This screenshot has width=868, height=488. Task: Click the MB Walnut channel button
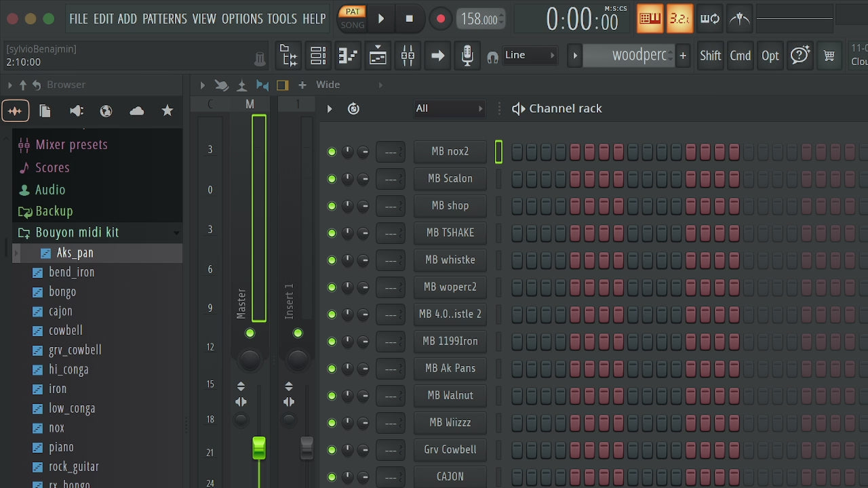(450, 395)
